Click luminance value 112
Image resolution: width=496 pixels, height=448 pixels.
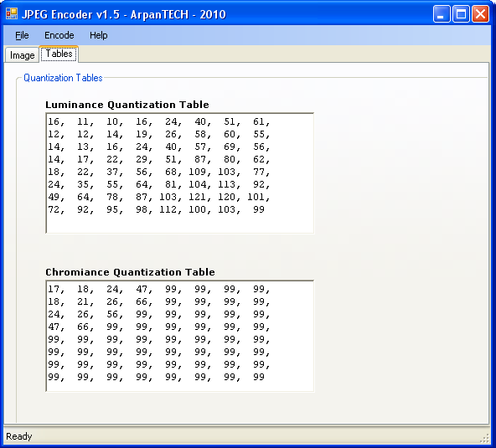point(168,209)
